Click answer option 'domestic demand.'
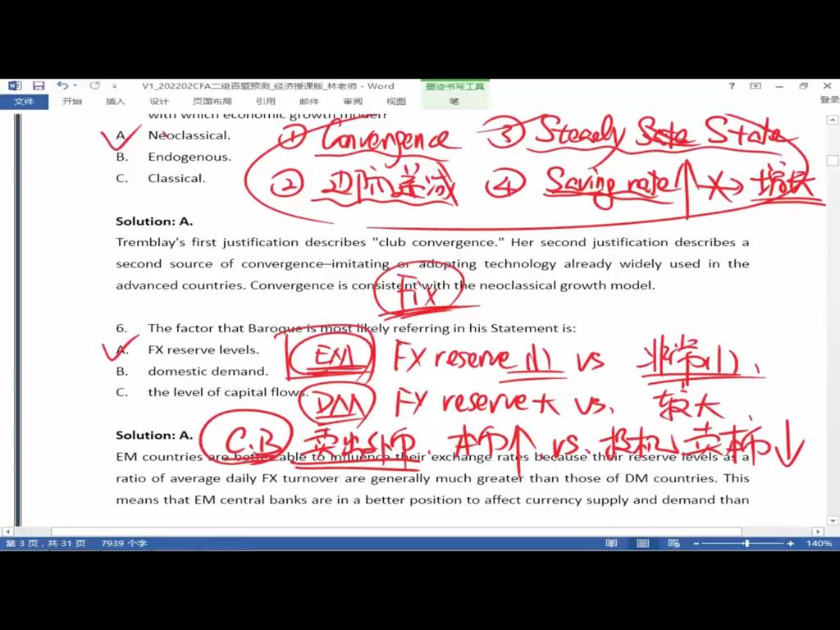Viewport: 840px width, 630px height. coord(208,372)
